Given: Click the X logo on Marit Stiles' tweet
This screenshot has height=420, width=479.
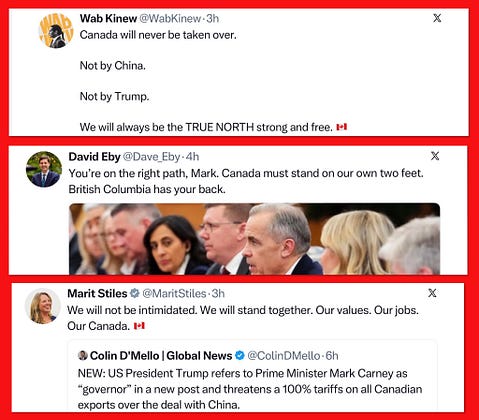Looking at the screenshot, I should 432,293.
